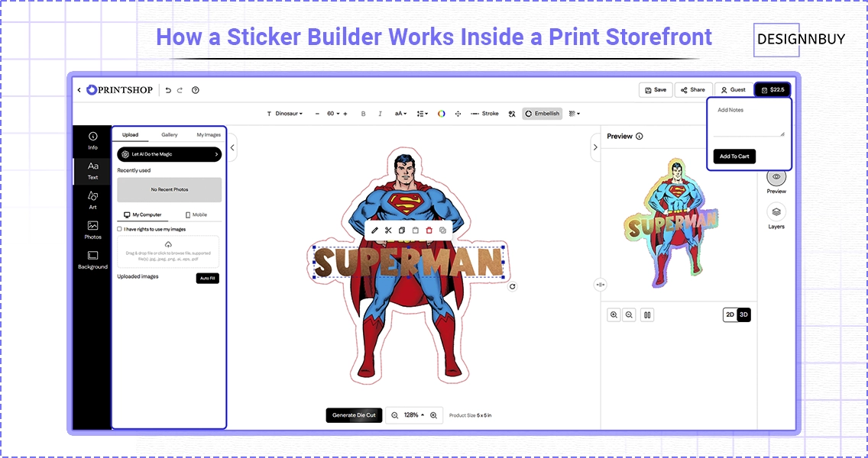
Task: Switch preview to 3D mode
Action: [x=744, y=314]
